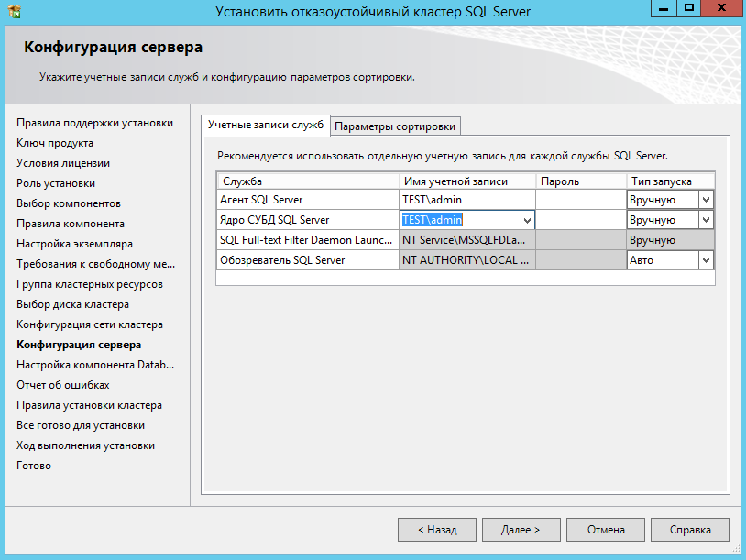Go to Группа кластерных ресурсов step
The image size is (746, 560).
[x=90, y=284]
